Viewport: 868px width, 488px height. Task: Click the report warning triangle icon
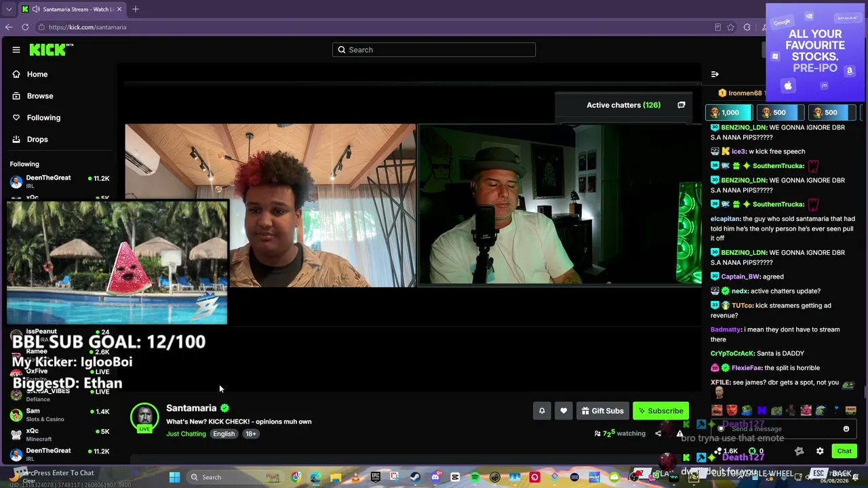click(x=679, y=434)
